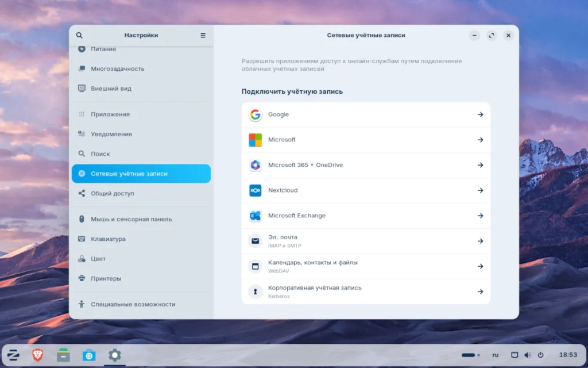This screenshot has width=588, height=368.
Task: Open the Zorin start menu in taskbar
Action: click(13, 355)
